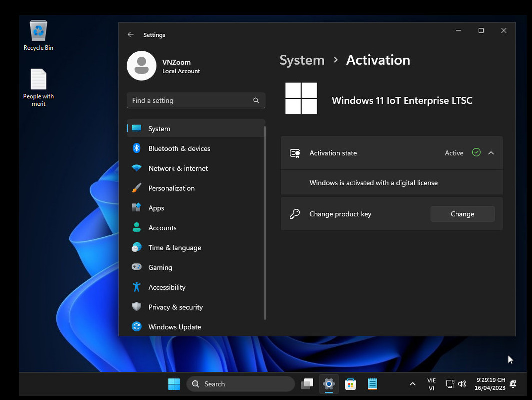Open Privacy & security settings
The image size is (532, 400).
[x=196, y=307]
